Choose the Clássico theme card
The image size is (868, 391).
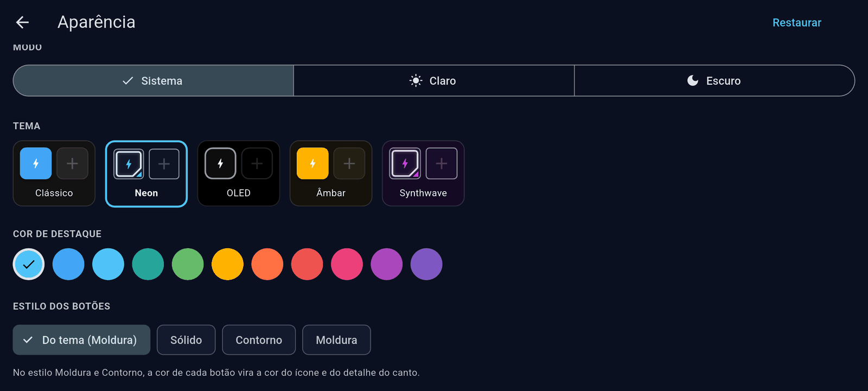pos(54,174)
